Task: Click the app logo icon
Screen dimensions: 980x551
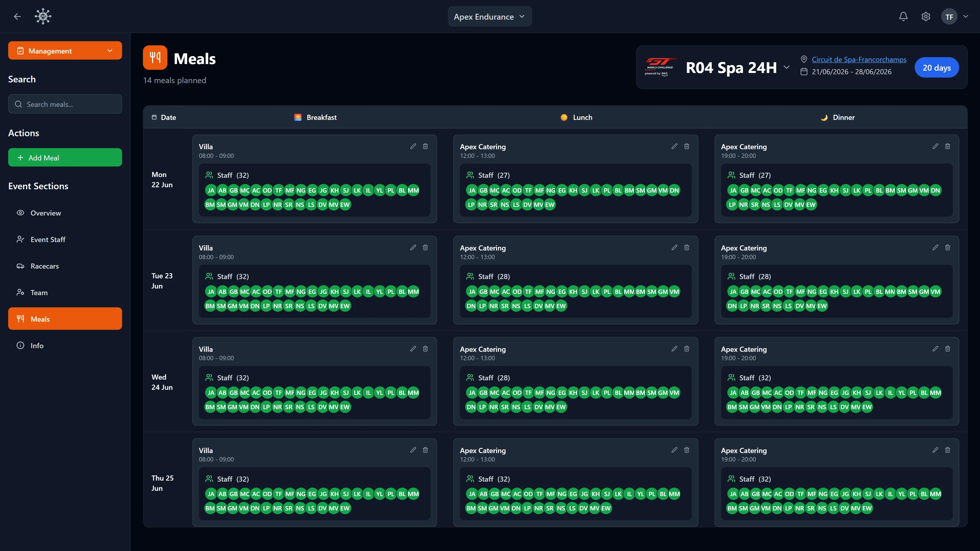Action: (x=43, y=16)
